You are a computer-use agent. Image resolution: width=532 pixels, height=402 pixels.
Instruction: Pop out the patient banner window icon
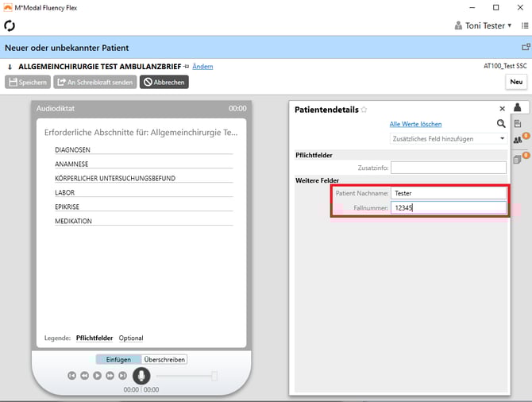(524, 48)
